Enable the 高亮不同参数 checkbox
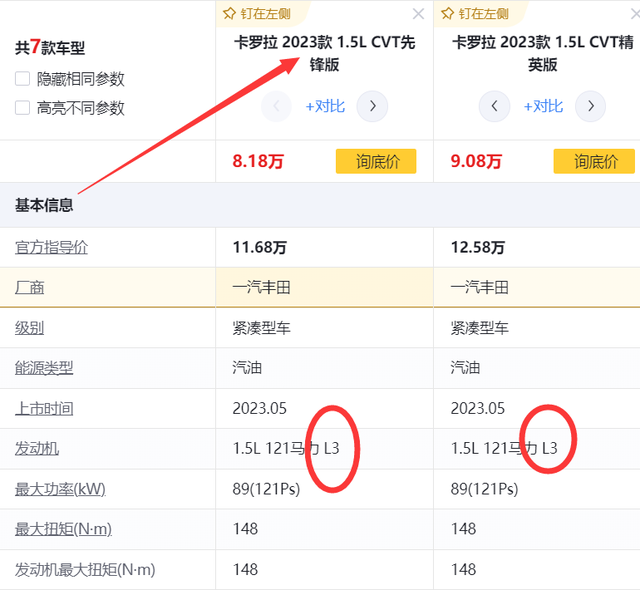The height and width of the screenshot is (590, 640). click(x=22, y=108)
